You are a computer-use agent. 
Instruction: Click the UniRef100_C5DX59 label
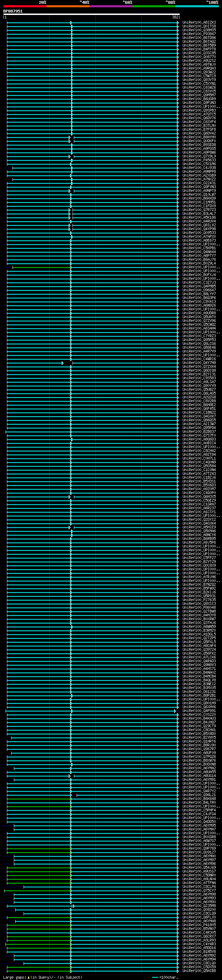coord(199,967)
